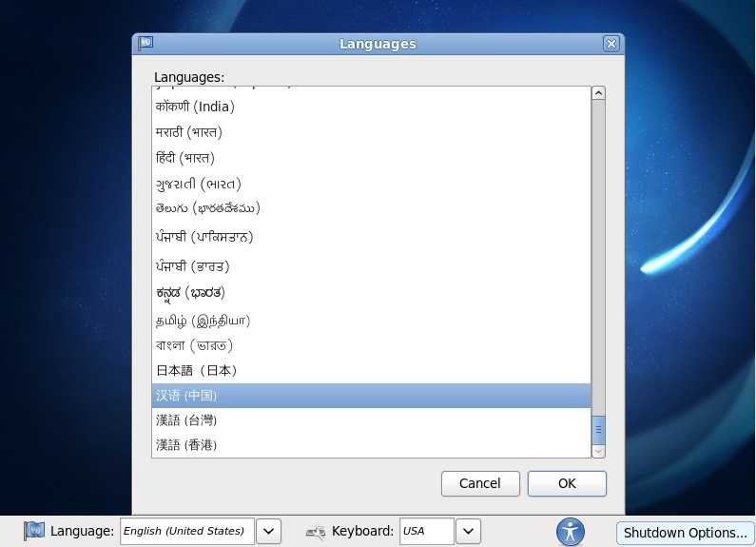
Task: Select ਪੰਜਾਬੀ (ਪਾਕਿਸਤਾਨ) language row
Action: [x=371, y=237]
